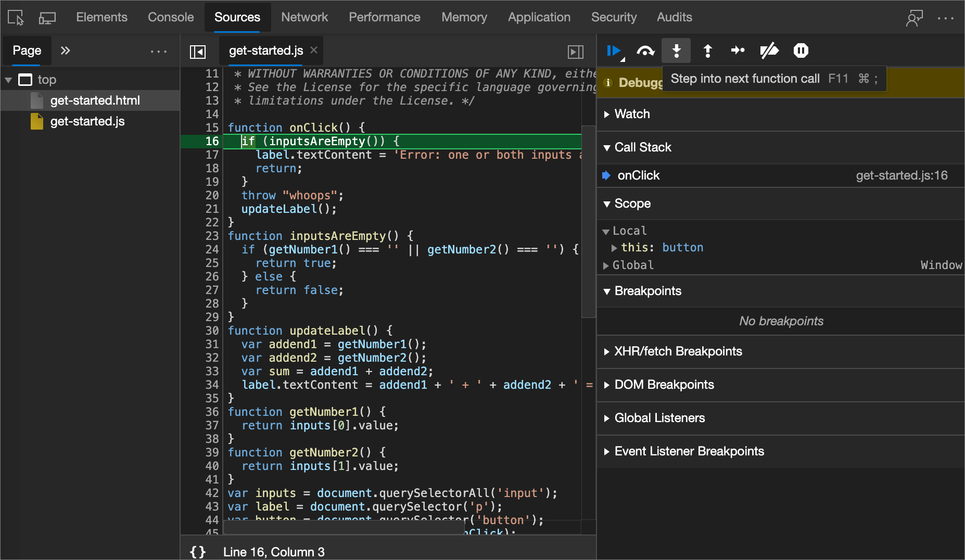Image resolution: width=965 pixels, height=560 pixels.
Task: Expand the Watch section
Action: point(607,114)
